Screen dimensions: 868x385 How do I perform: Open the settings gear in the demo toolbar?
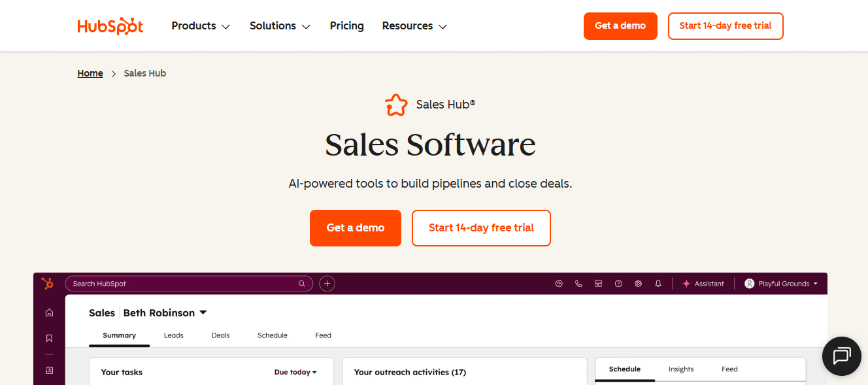[x=638, y=283]
